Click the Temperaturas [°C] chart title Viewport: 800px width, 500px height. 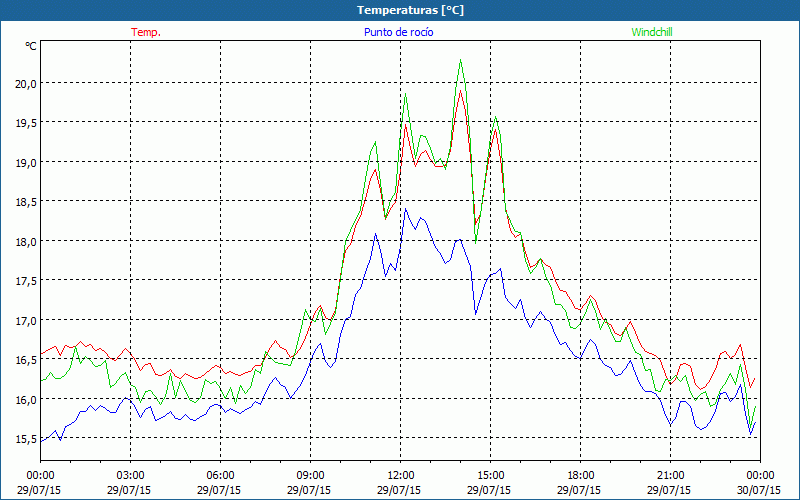[x=410, y=10]
